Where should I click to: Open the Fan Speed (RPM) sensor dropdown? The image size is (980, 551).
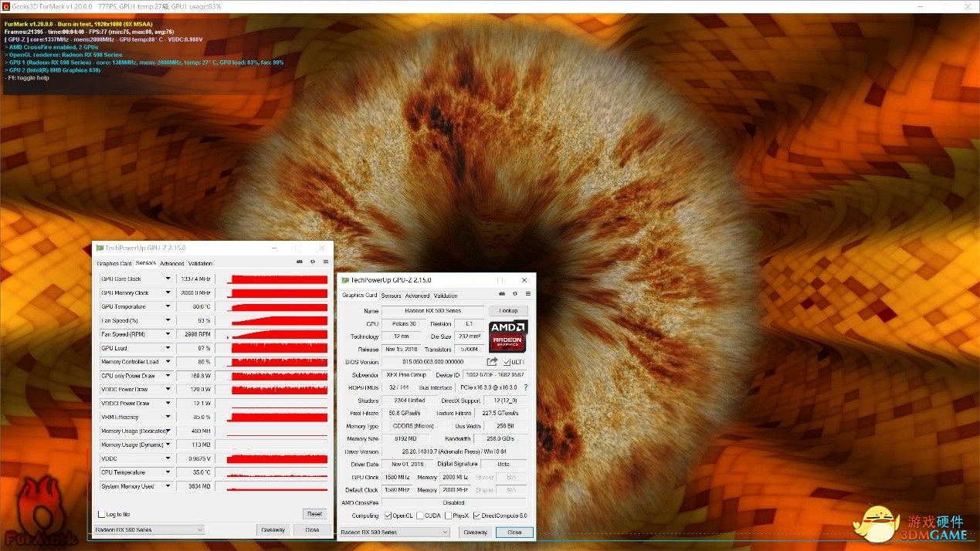[168, 334]
